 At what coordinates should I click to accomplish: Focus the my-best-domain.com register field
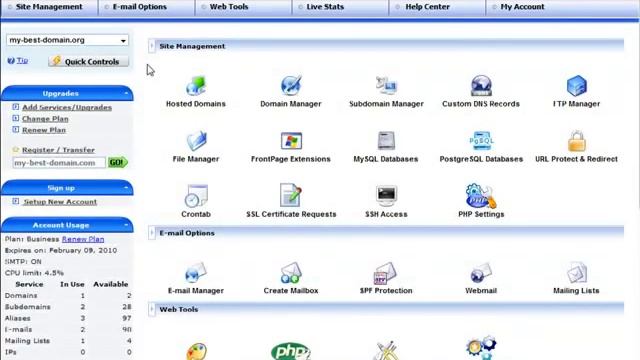tap(59, 163)
